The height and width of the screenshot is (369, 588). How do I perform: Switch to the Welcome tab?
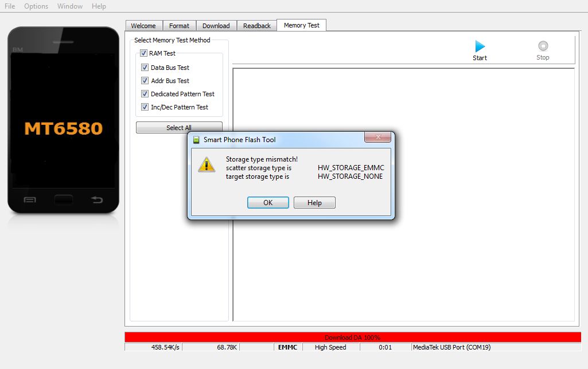click(143, 25)
